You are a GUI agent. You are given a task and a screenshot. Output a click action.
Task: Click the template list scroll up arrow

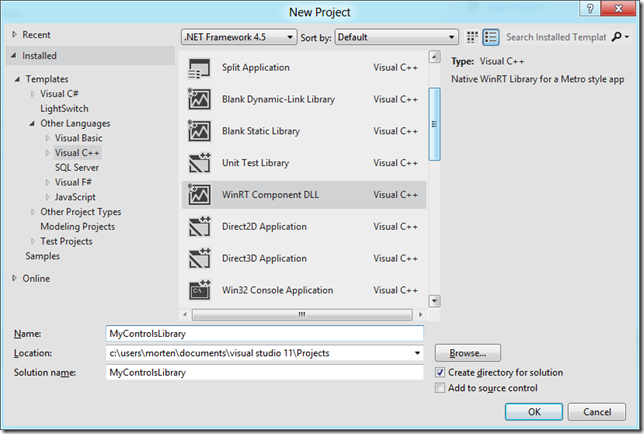[x=435, y=57]
